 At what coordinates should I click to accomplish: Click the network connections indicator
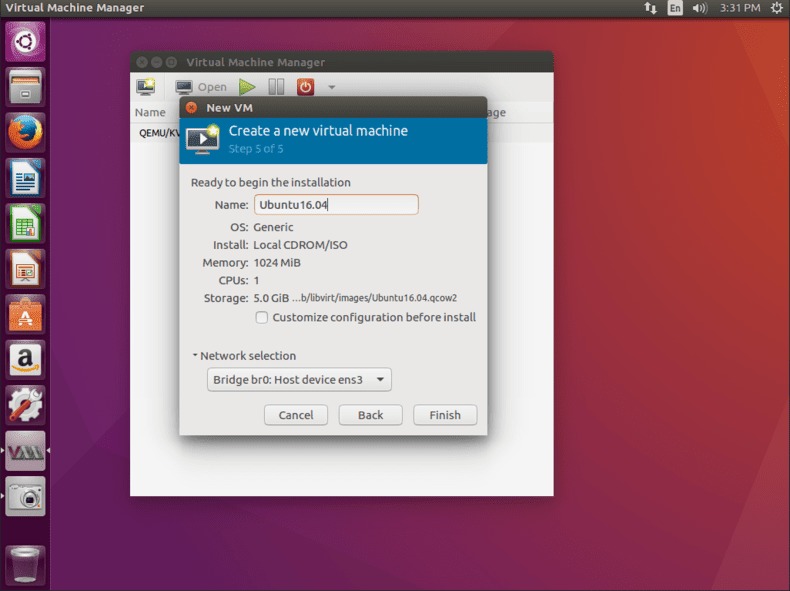coord(650,8)
